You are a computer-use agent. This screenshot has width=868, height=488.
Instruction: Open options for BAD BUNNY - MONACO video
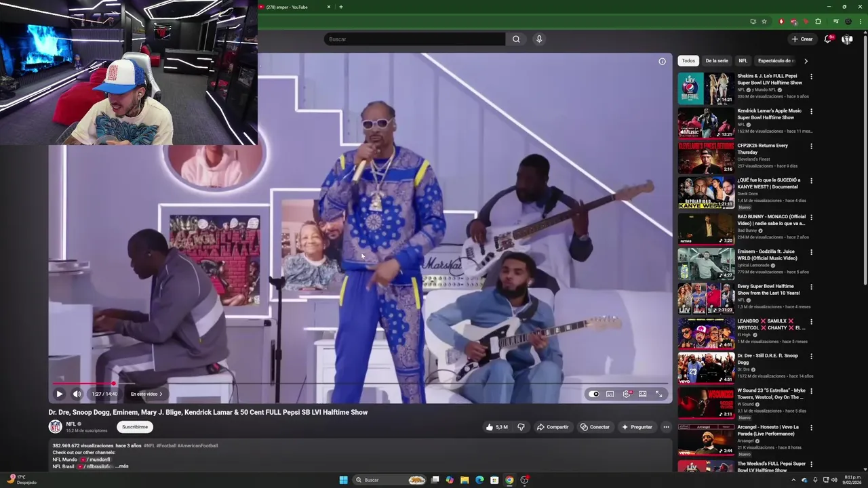[811, 217]
